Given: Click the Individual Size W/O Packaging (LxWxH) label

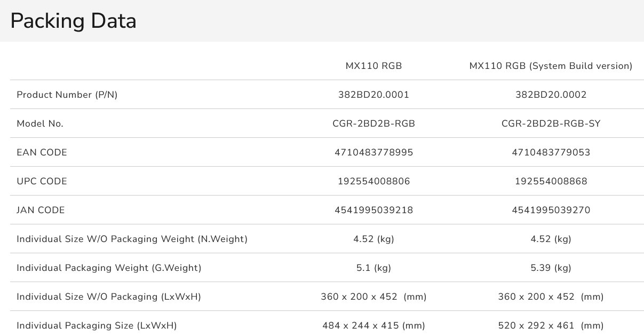Looking at the screenshot, I should (x=109, y=297).
